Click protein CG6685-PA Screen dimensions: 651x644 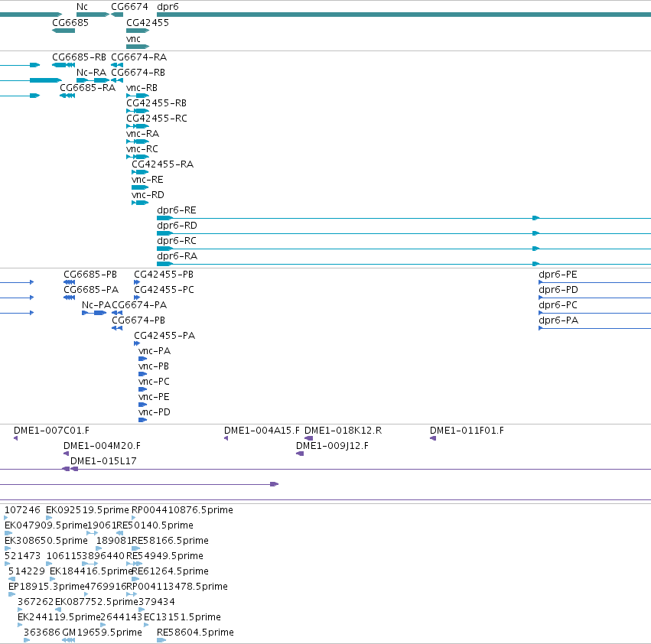point(91,289)
